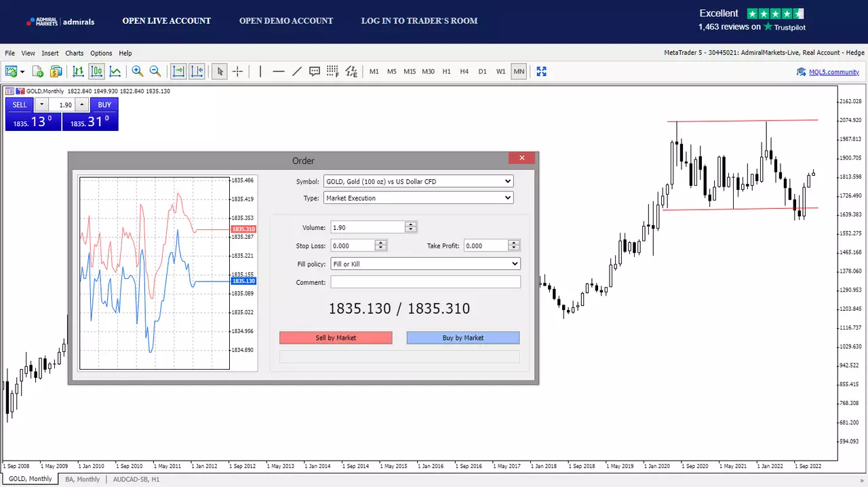Select the horizontal line tool
The width and height of the screenshot is (868, 487).
(x=279, y=71)
